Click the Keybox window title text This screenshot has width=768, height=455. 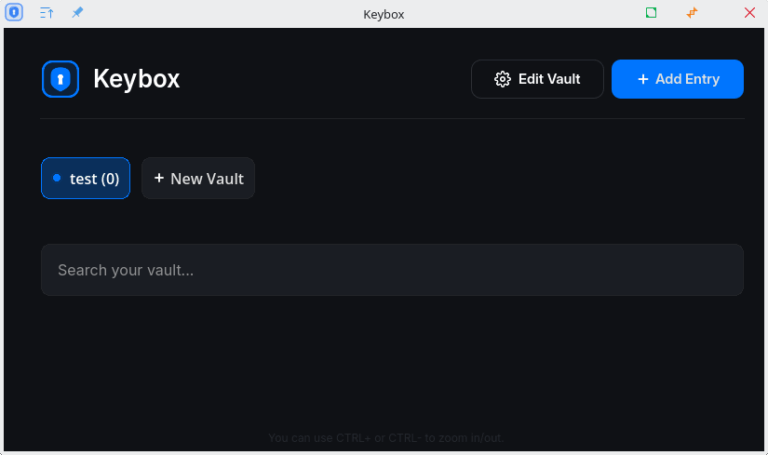(384, 14)
